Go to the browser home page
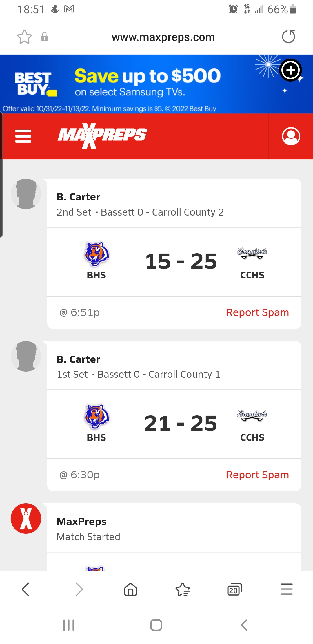Viewport: 313px width, 644px height. point(130,589)
